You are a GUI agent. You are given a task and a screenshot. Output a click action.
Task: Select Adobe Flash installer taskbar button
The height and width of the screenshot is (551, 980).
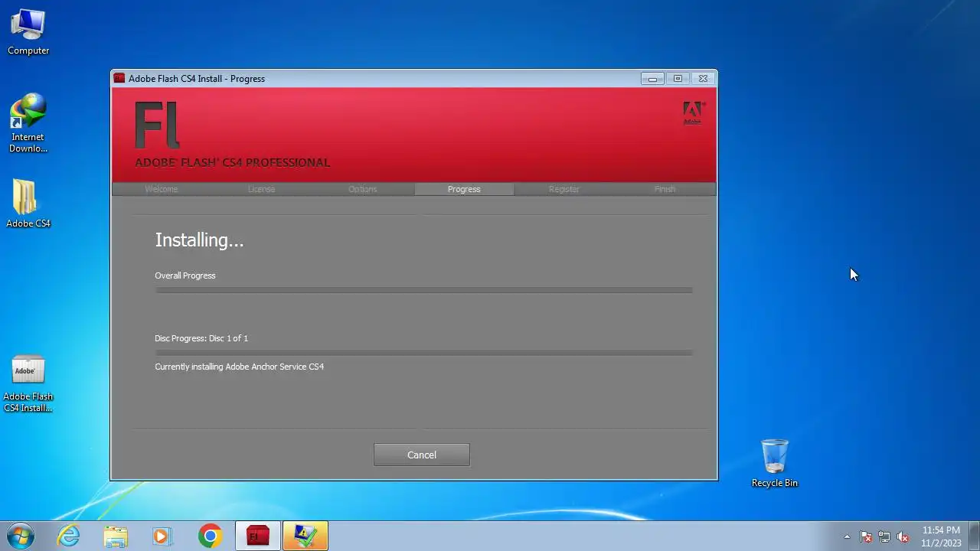[258, 536]
